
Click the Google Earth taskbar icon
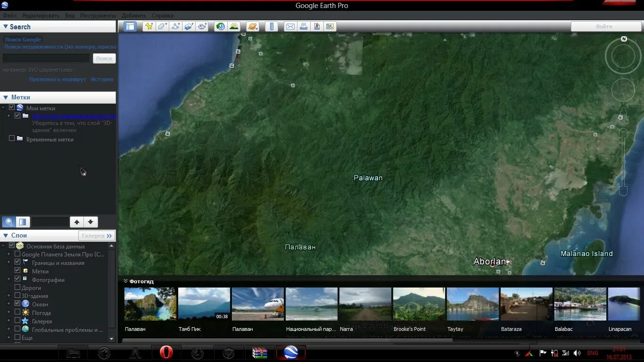click(291, 353)
